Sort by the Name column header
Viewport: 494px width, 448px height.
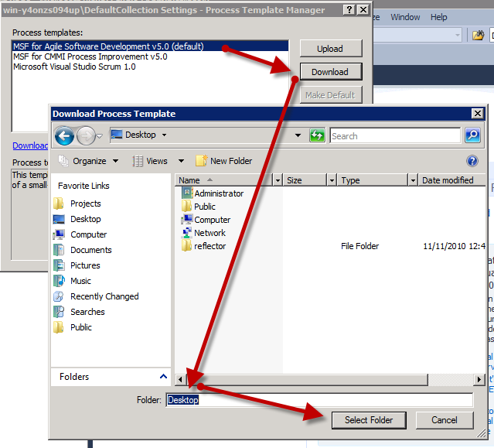[x=223, y=180]
